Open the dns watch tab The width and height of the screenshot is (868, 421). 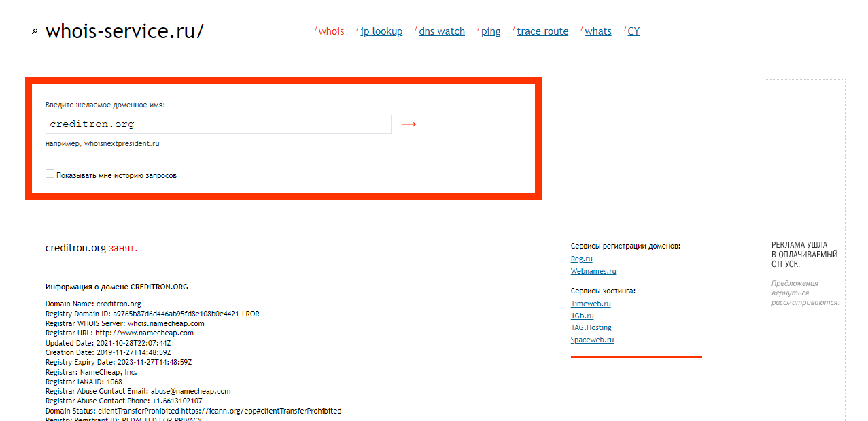[441, 31]
